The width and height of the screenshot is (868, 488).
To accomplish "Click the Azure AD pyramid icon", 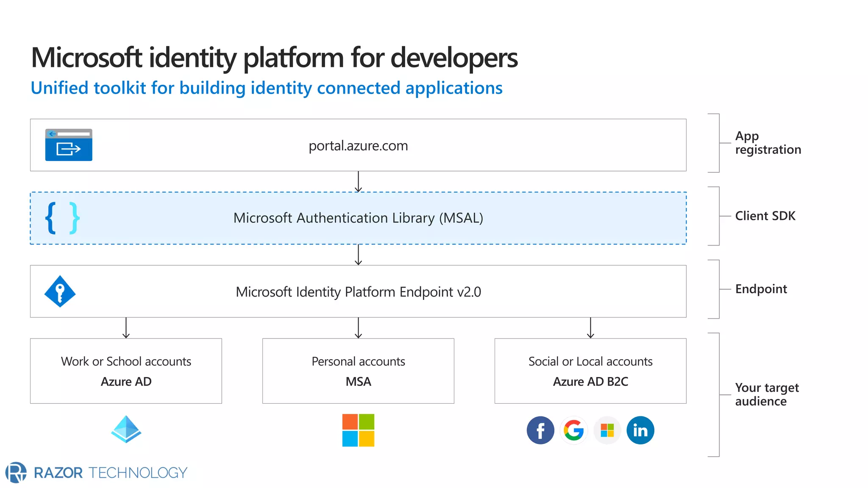I will [x=126, y=430].
